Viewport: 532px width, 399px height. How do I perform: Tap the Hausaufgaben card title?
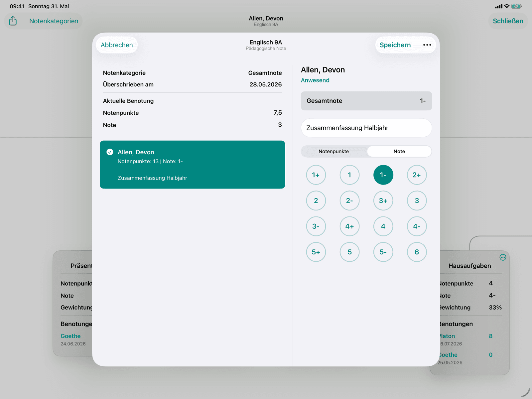point(469,266)
